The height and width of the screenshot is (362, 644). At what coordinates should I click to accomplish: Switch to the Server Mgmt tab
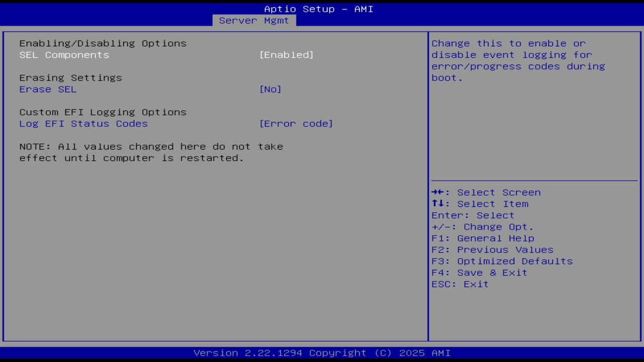coord(254,20)
